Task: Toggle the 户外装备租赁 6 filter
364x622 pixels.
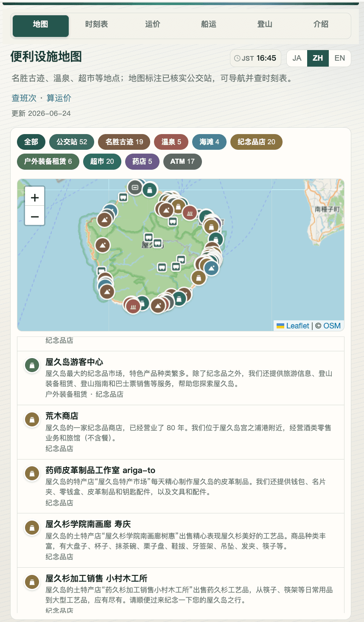Action: tap(48, 161)
